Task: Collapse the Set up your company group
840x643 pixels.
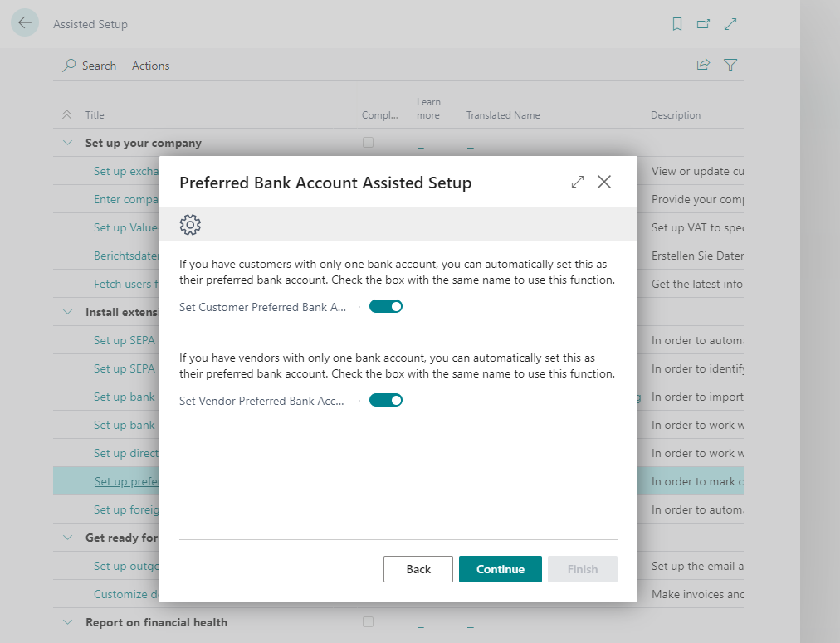Action: tap(68, 142)
